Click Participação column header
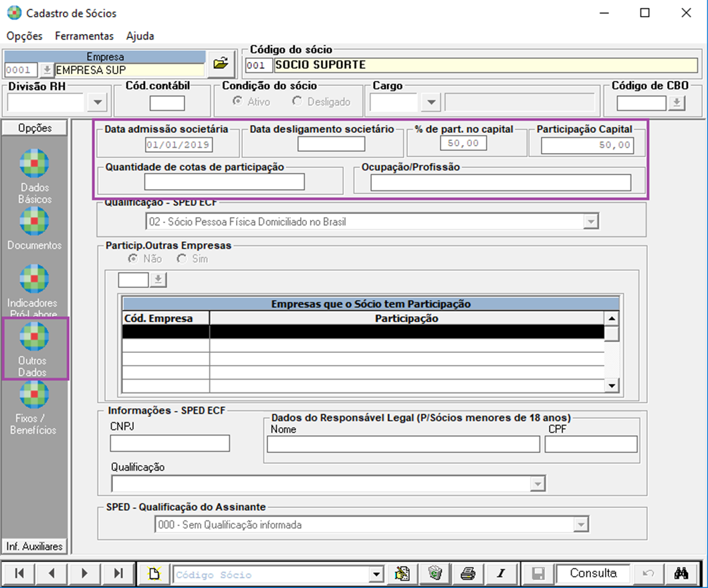Screen dimensions: 708x588 pos(407,318)
